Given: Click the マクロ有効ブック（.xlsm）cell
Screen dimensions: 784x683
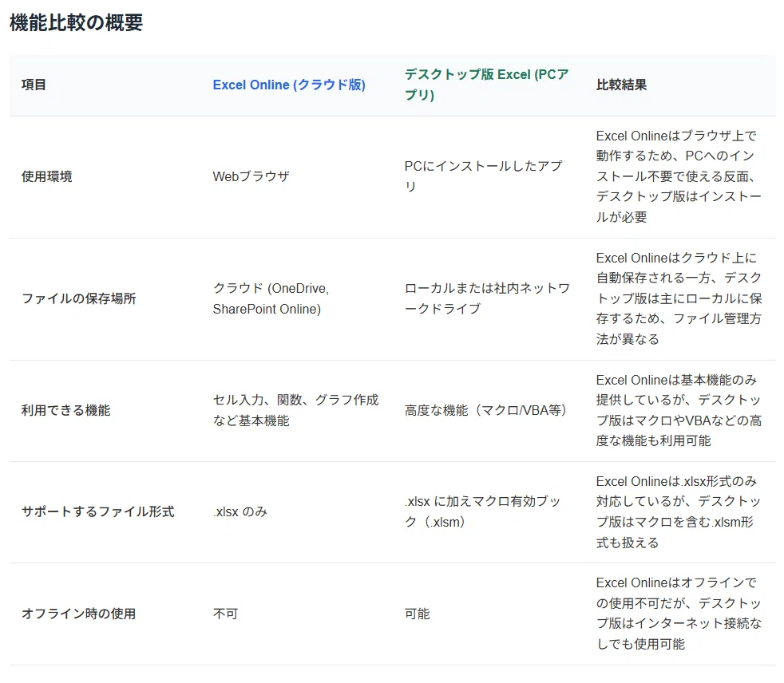Looking at the screenshot, I should point(482,511).
